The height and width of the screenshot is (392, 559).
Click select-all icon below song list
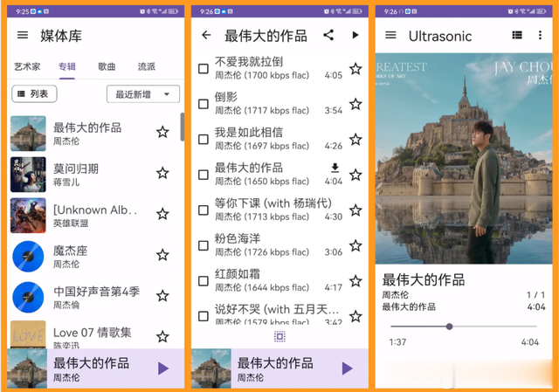[279, 336]
